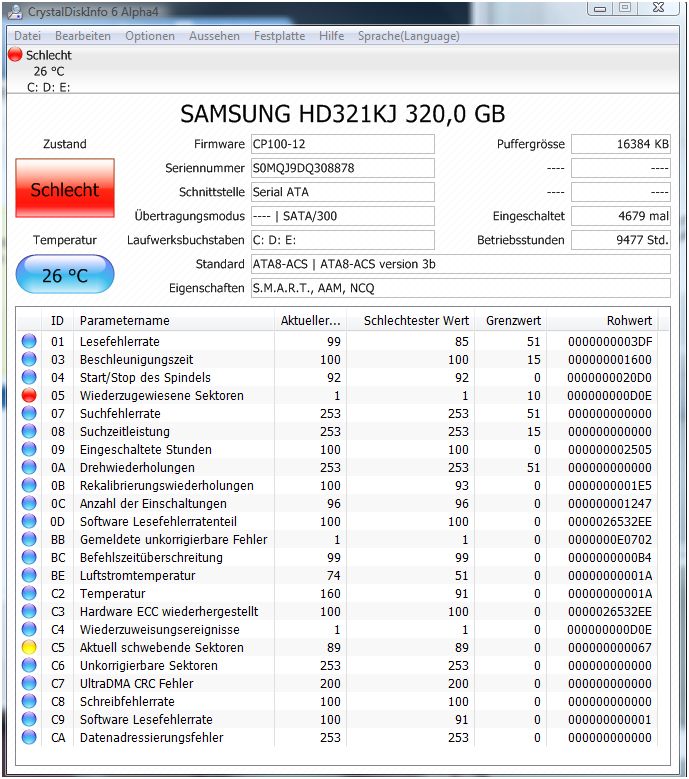
Task: Select parameter name Wiederzugewiesene Sektoren
Action: (161, 395)
